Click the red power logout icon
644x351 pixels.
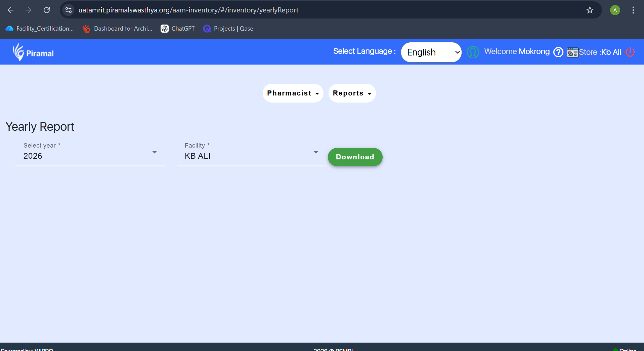630,52
